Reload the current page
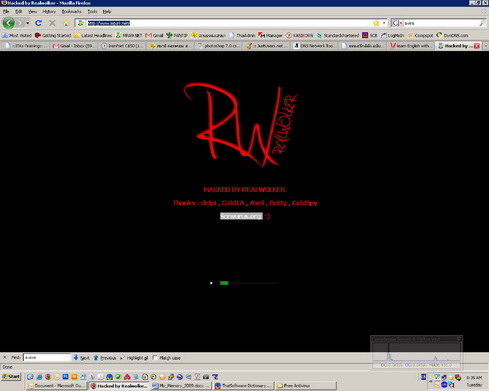Image resolution: width=489 pixels, height=391 pixels. tap(38, 23)
